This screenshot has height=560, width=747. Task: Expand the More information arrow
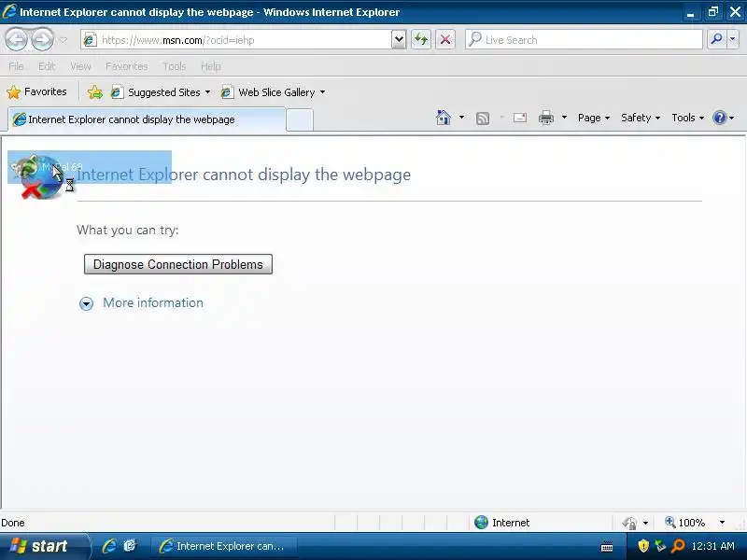click(86, 303)
